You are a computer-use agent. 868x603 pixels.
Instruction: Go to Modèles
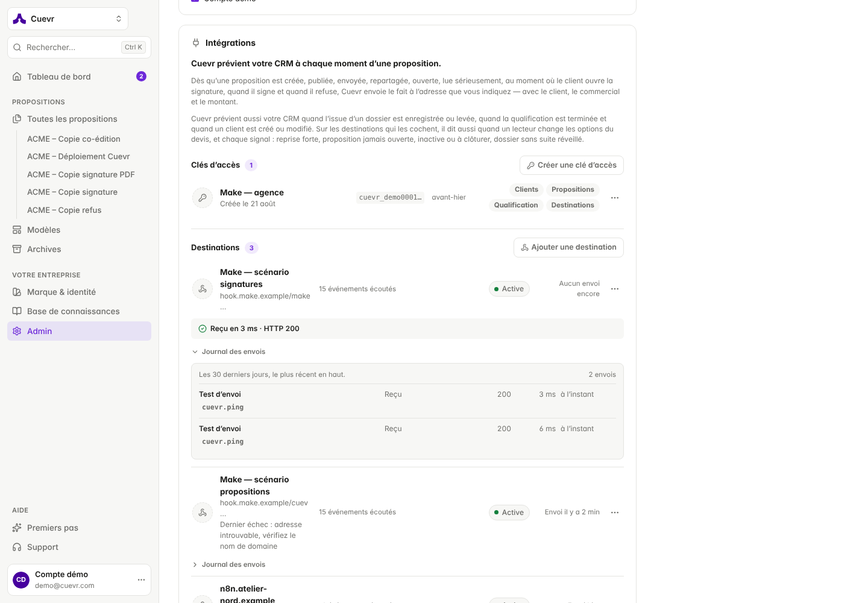click(x=79, y=230)
